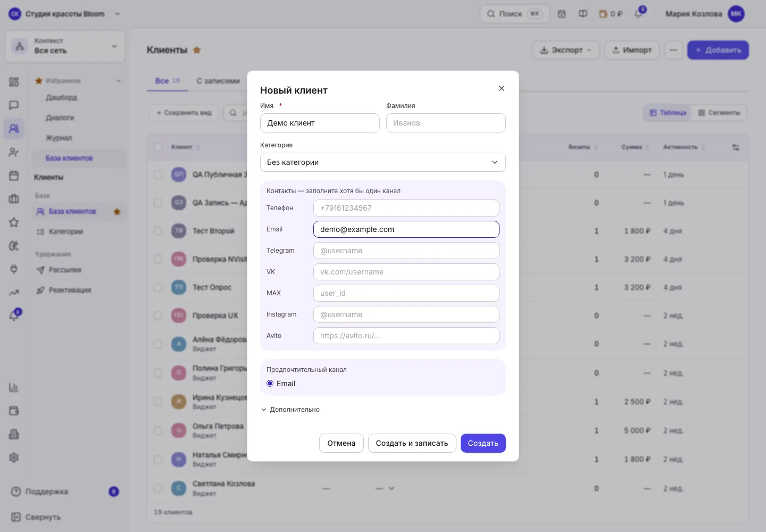Open the Студия красоты Bloom chevron menu

tap(118, 14)
